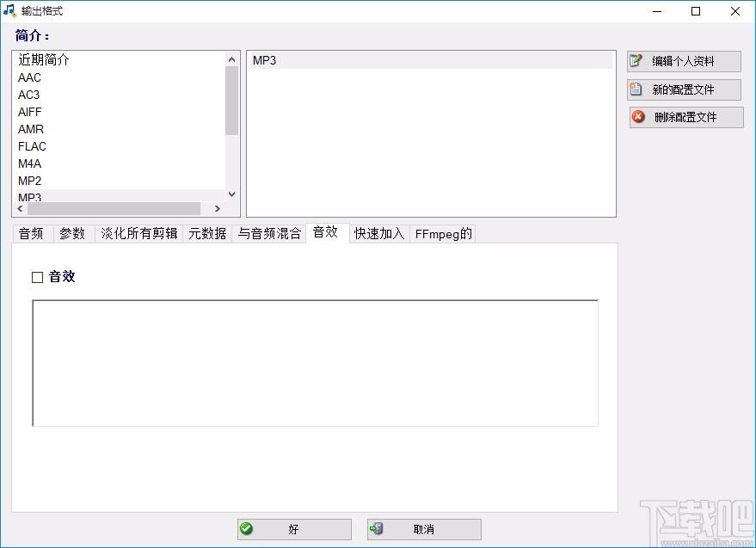
Task: Select MP2 in the format list
Action: point(120,181)
